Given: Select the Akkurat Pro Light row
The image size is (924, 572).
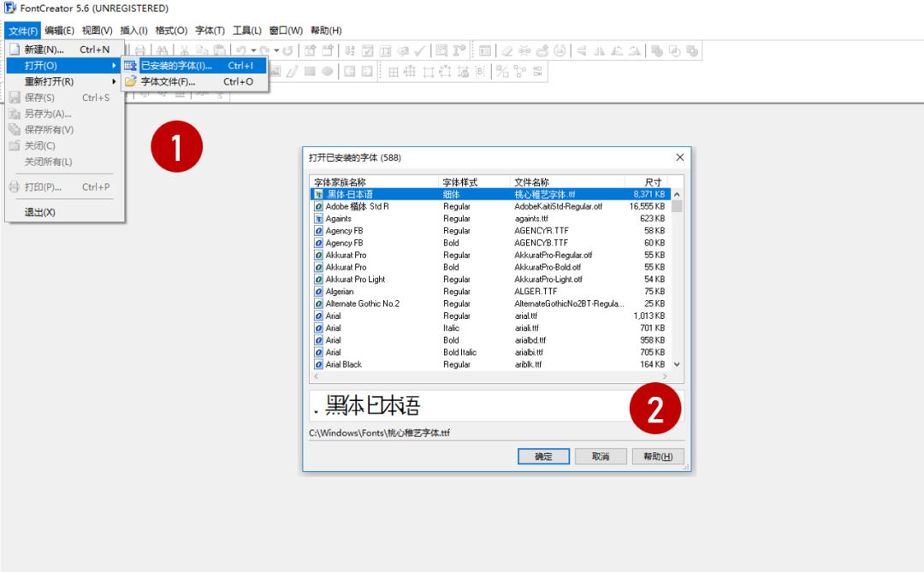Looking at the screenshot, I should [x=490, y=280].
